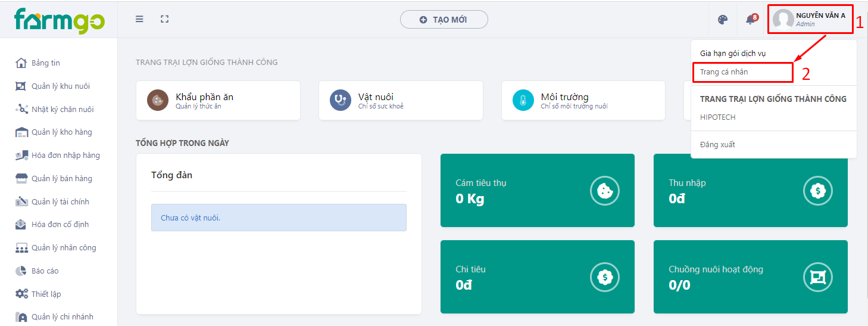This screenshot has width=868, height=326.
Task: Click the Môi trường thermometer icon
Action: coord(523,100)
